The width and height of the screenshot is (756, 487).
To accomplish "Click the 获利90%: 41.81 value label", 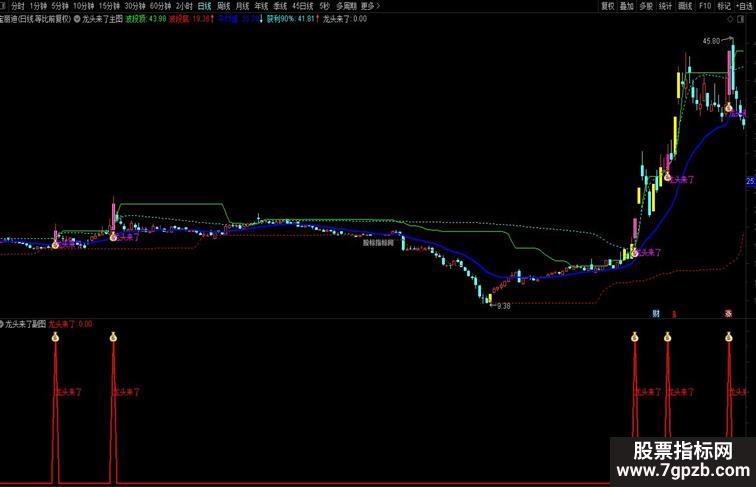I will pos(293,19).
